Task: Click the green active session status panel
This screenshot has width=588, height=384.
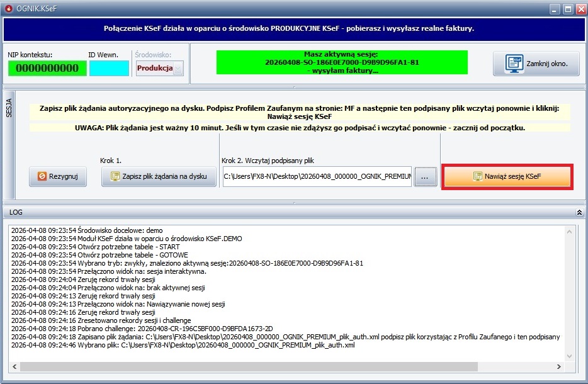Action: pyautogui.click(x=342, y=63)
